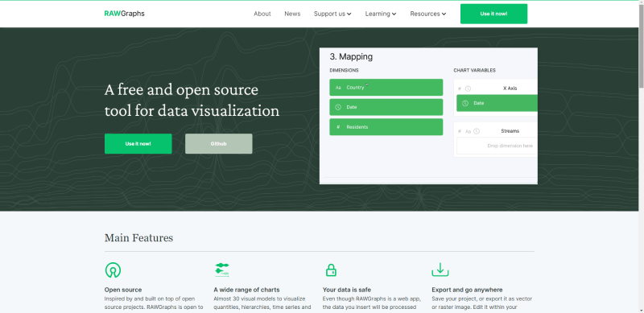This screenshot has height=313, width=644.
Task: Click the Date chip under X Axis
Action: (x=497, y=103)
